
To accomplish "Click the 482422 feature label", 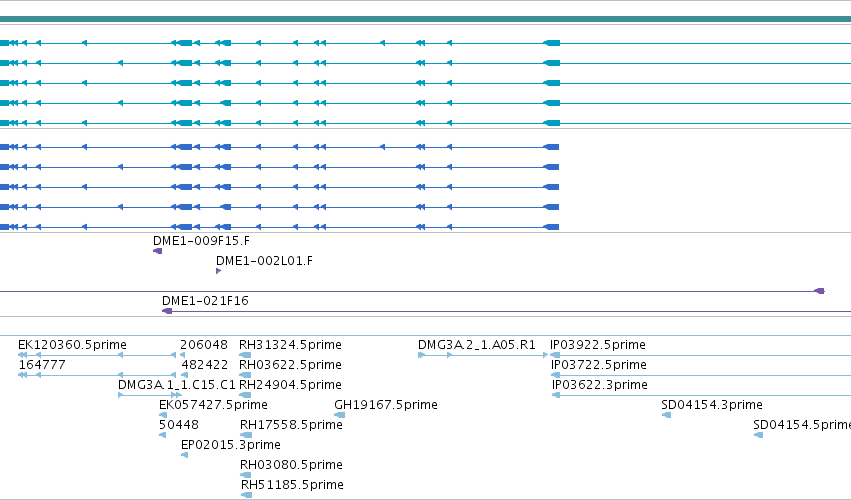I will coord(205,365).
